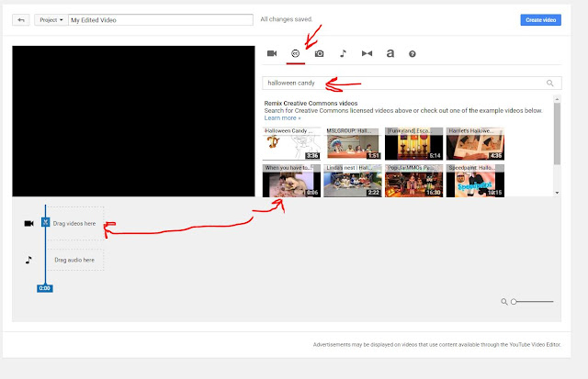588x379 pixels.
Task: Edit the My Edited Video title field
Action: tap(161, 20)
